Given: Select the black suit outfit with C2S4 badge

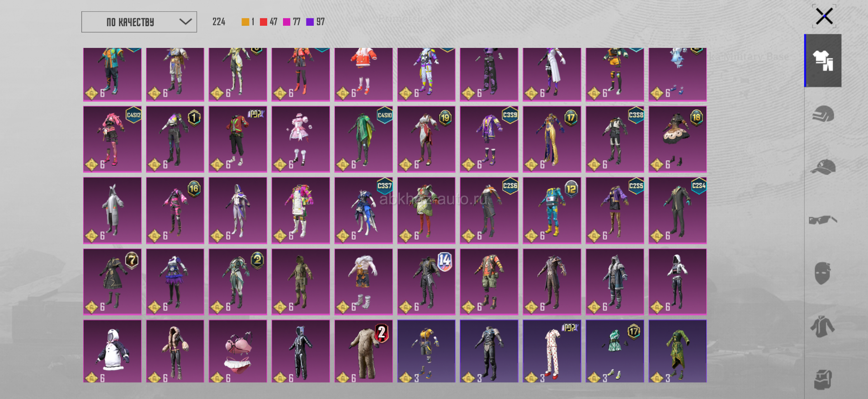Looking at the screenshot, I should tap(677, 210).
